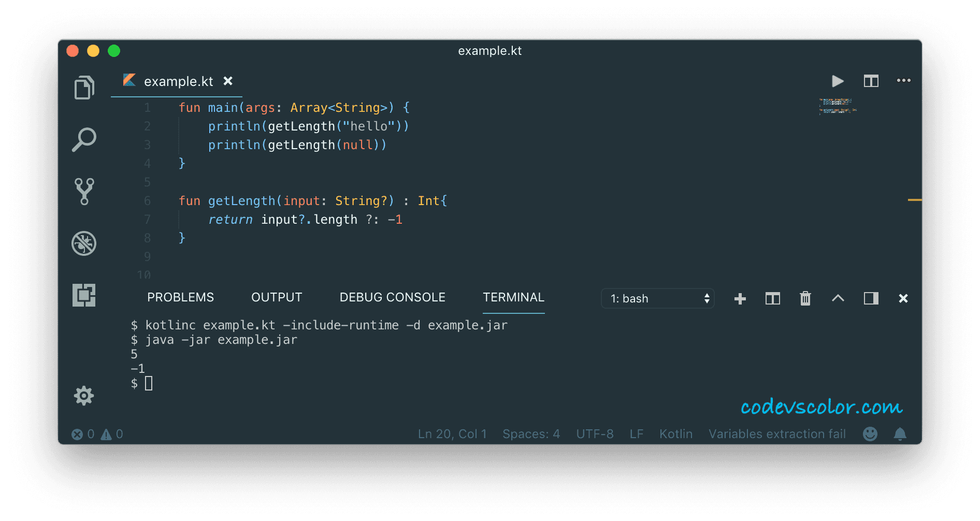
Task: Click the code minimap preview
Action: click(x=838, y=106)
